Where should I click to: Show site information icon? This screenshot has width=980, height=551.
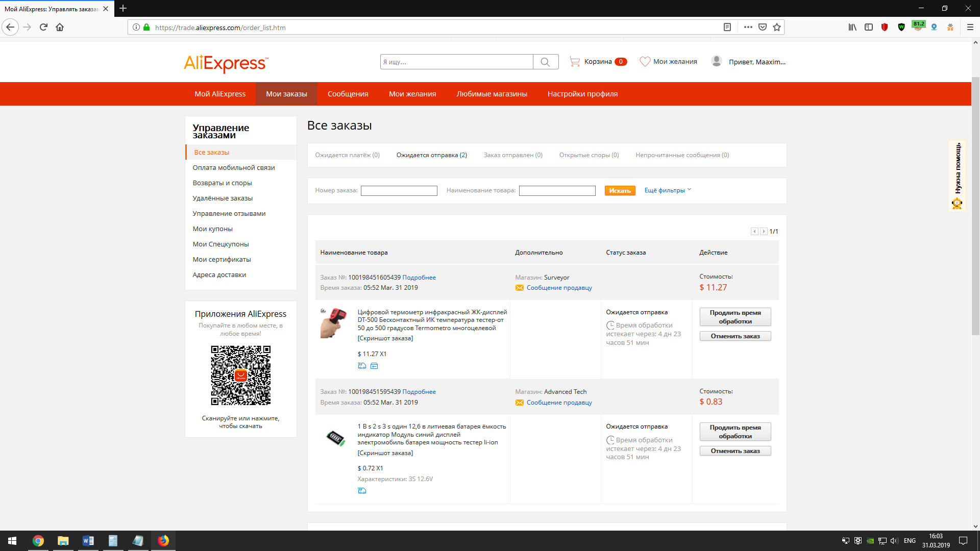tap(136, 27)
